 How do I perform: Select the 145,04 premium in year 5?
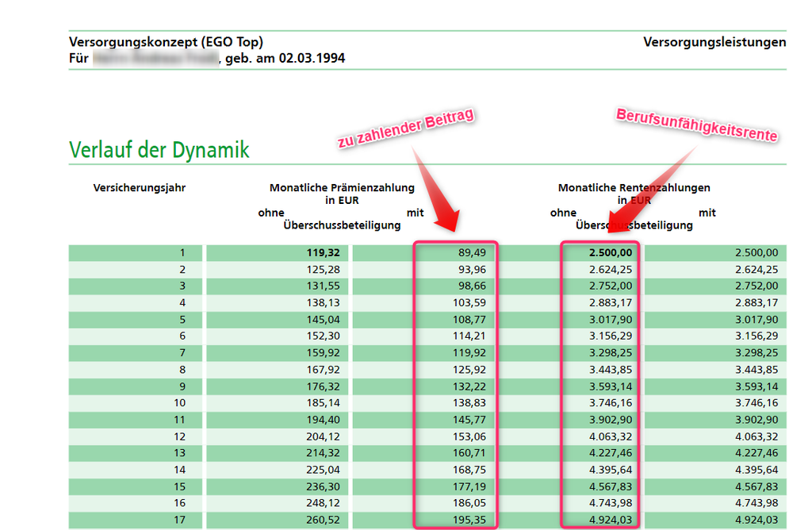pyautogui.click(x=324, y=320)
